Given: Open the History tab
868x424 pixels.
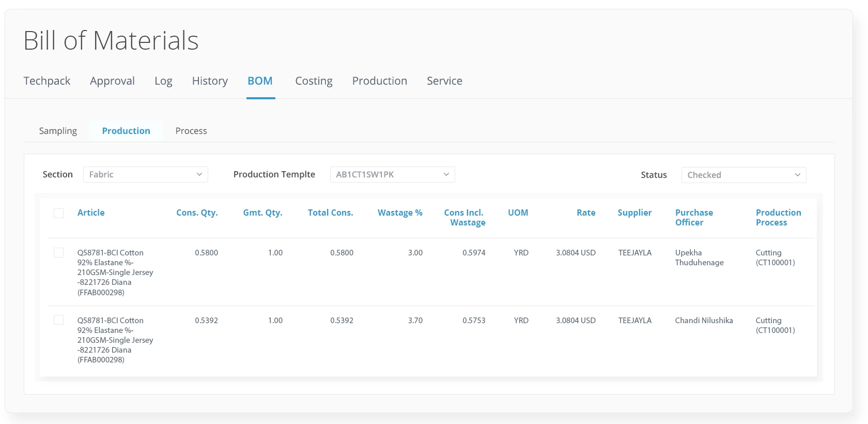Looking at the screenshot, I should pos(210,81).
